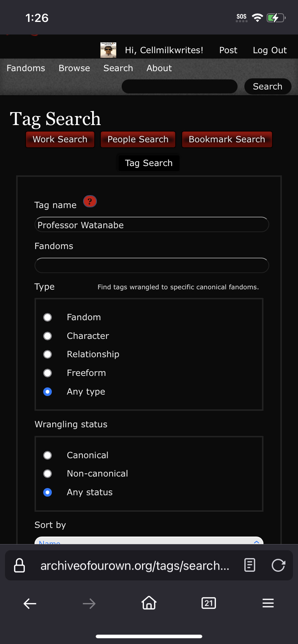Image resolution: width=298 pixels, height=644 pixels.
Task: Toggle reader view icon in address bar
Action: coord(250,565)
